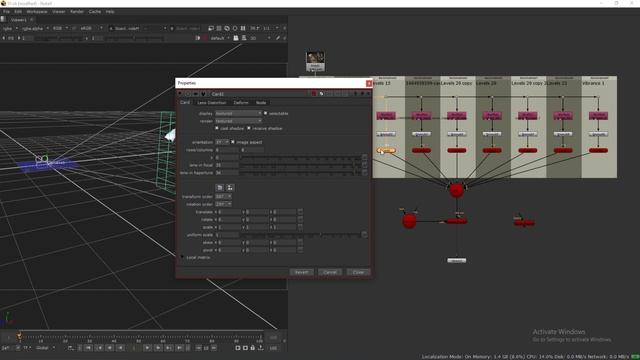Click the left red round node
The height and width of the screenshot is (360, 640).
[x=409, y=221]
